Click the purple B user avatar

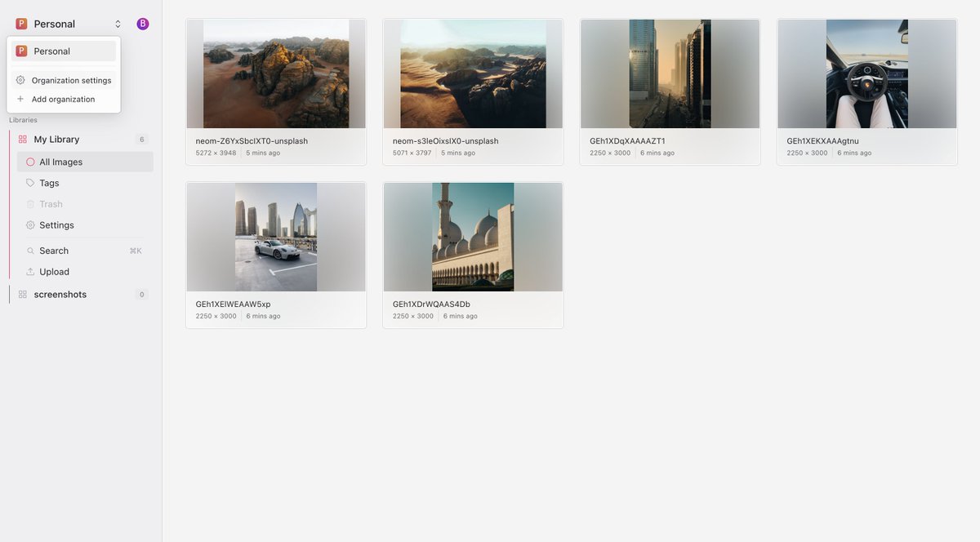coord(143,24)
